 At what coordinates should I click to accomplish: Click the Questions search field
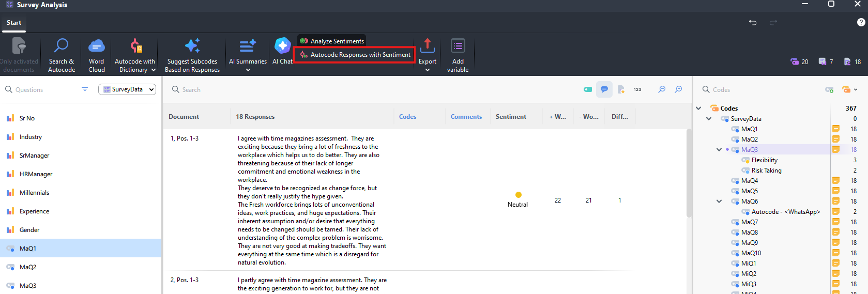(x=41, y=89)
